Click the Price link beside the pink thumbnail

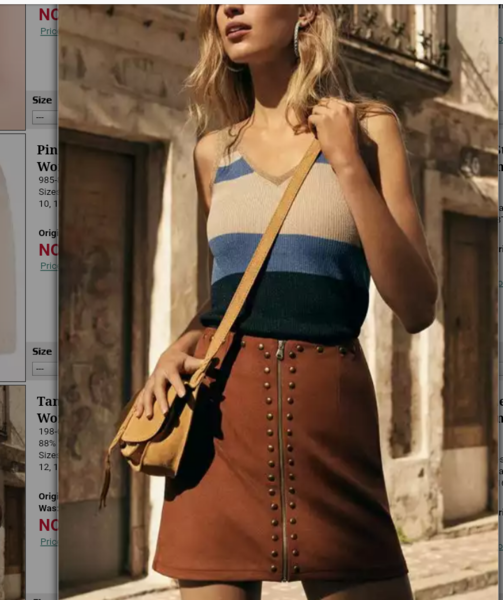(x=49, y=31)
